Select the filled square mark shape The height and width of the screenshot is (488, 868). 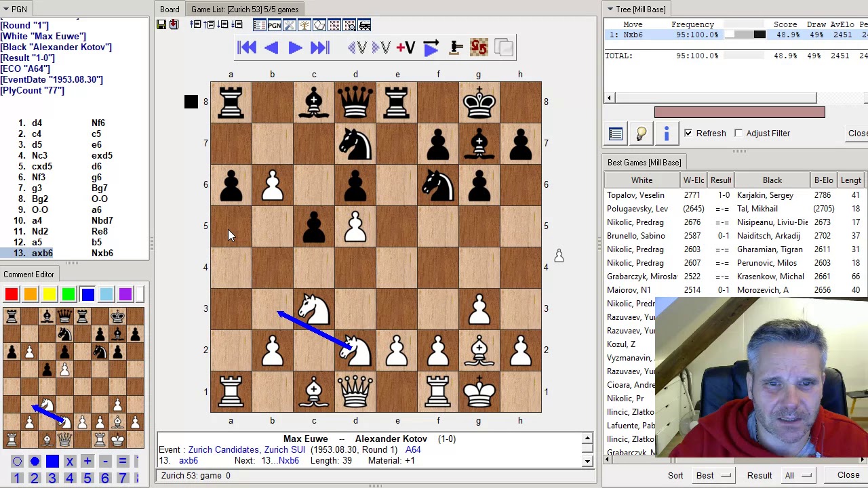click(x=52, y=462)
